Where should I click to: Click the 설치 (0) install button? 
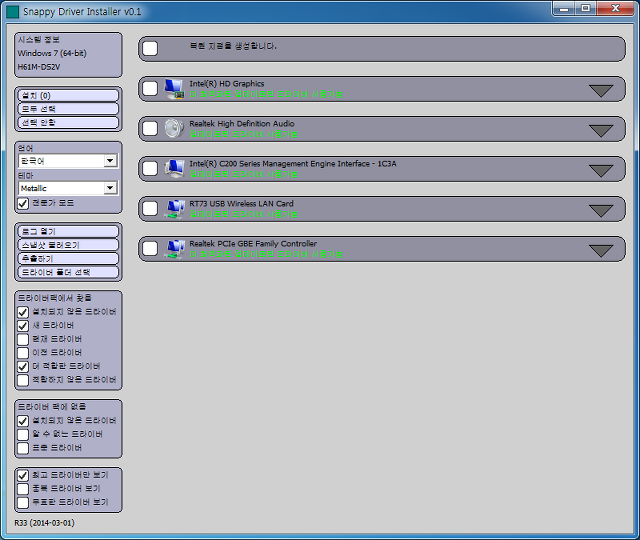pos(68,96)
